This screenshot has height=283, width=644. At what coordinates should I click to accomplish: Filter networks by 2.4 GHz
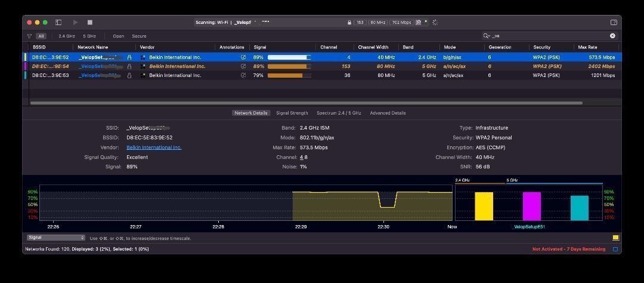point(67,36)
